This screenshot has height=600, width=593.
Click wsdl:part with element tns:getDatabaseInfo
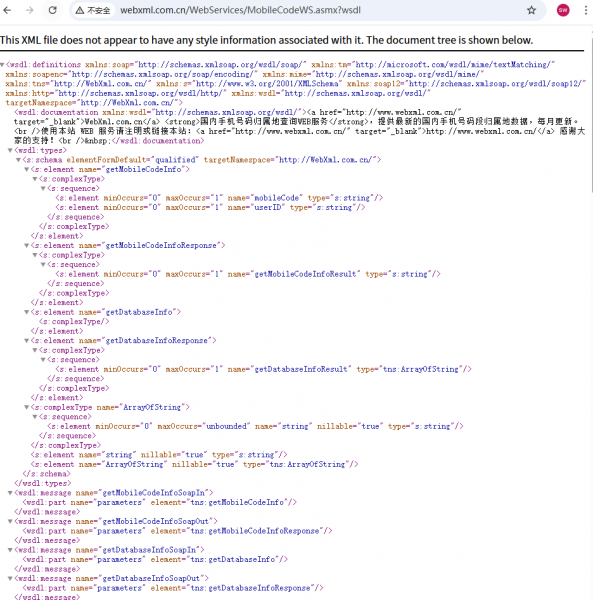coord(155,559)
